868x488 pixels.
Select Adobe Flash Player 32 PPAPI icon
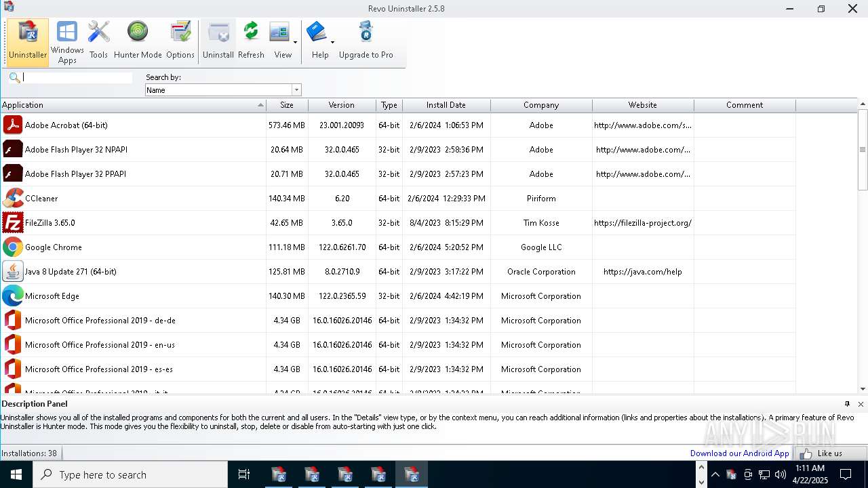click(12, 174)
